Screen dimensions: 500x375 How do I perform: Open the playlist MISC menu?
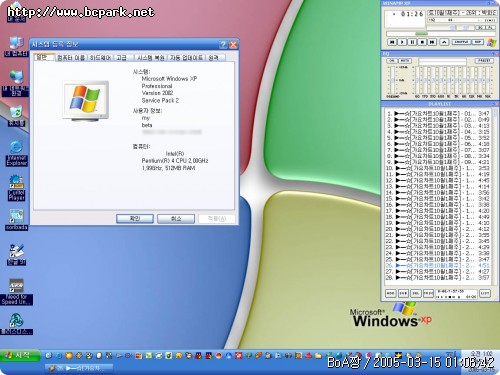pyautogui.click(x=428, y=293)
